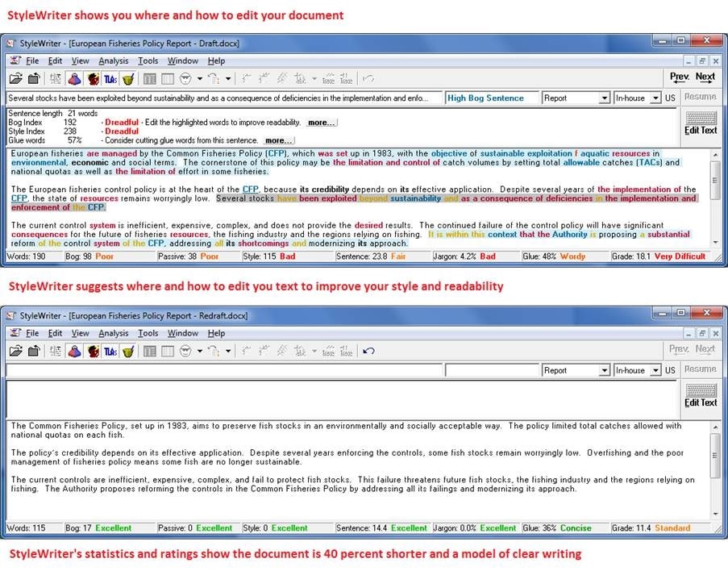Click Next button in Draft window
The width and height of the screenshot is (728, 571).
[705, 77]
